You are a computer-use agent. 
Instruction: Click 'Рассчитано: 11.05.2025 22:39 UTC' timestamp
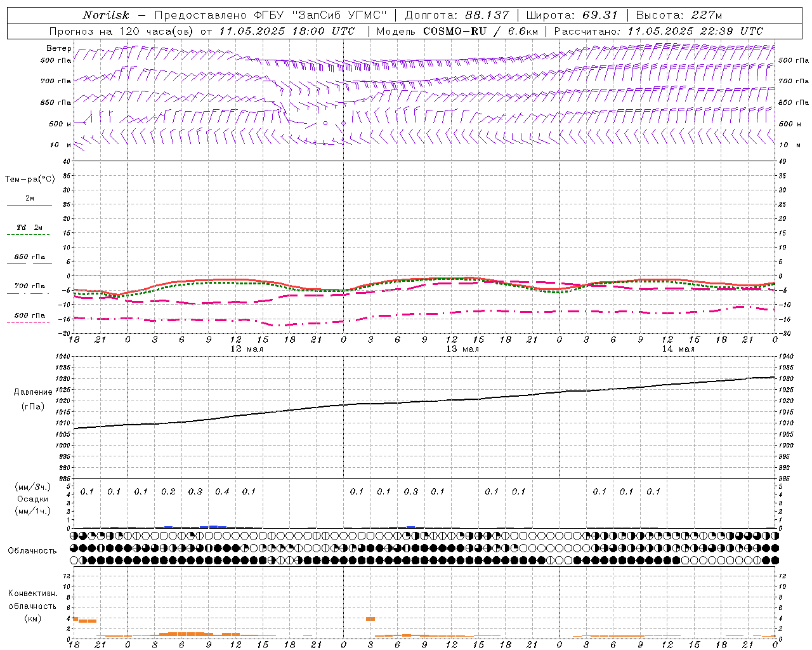(x=658, y=31)
